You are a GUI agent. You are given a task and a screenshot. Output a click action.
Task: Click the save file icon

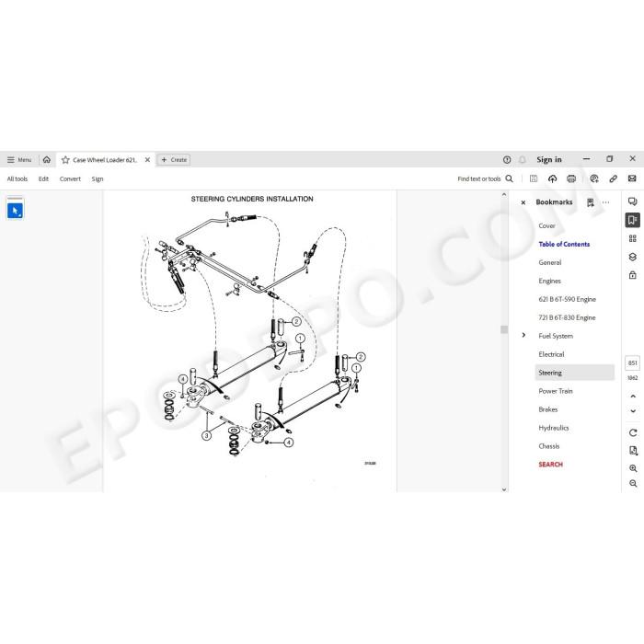[x=534, y=178]
